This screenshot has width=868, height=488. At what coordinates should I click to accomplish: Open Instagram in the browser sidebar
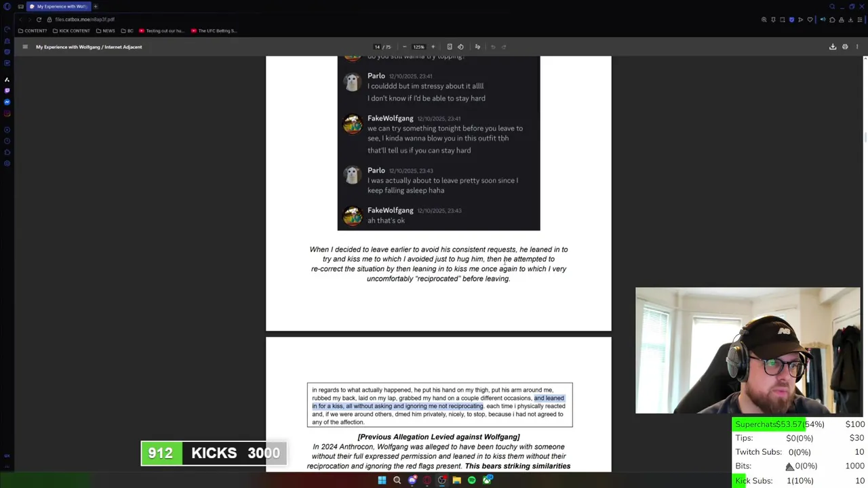pos(7,113)
